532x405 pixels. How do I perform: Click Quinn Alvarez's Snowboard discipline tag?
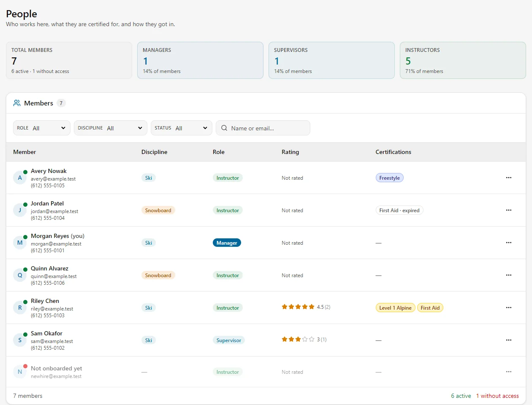pos(158,275)
